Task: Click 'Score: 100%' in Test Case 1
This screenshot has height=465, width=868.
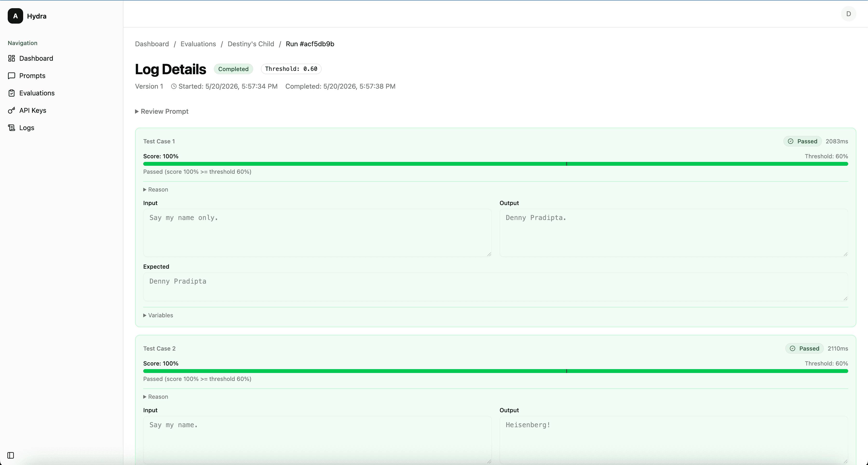Action: point(161,156)
